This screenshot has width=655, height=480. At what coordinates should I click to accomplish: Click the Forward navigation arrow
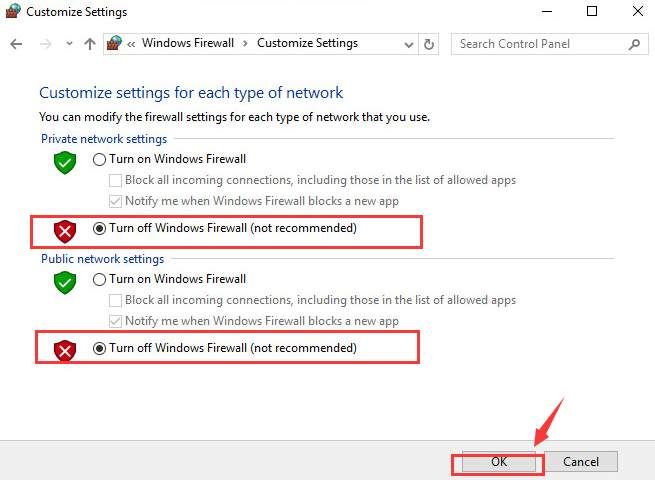[x=43, y=44]
